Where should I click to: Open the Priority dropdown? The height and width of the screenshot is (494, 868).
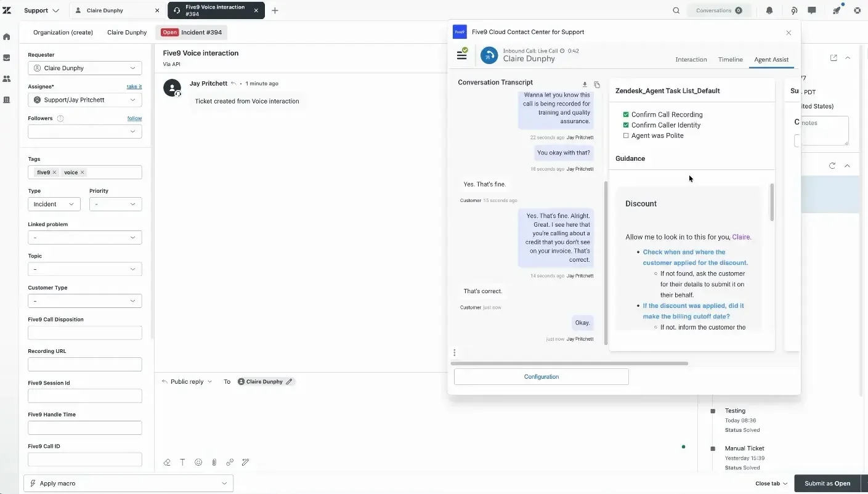click(x=116, y=204)
